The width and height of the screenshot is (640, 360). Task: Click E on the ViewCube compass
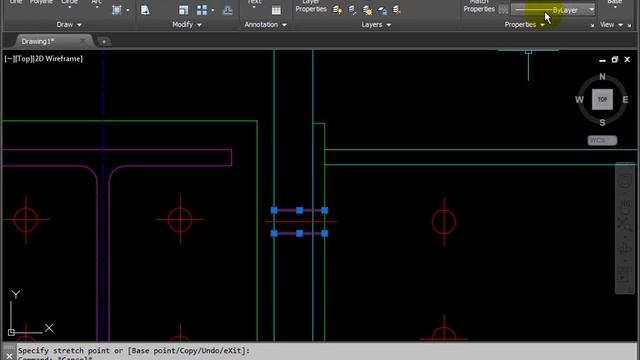tap(625, 100)
